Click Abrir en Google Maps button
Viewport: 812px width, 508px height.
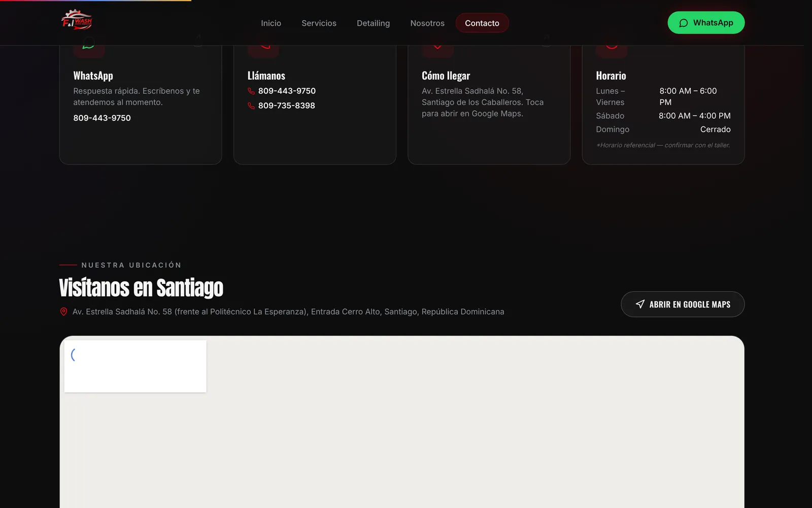tap(683, 304)
